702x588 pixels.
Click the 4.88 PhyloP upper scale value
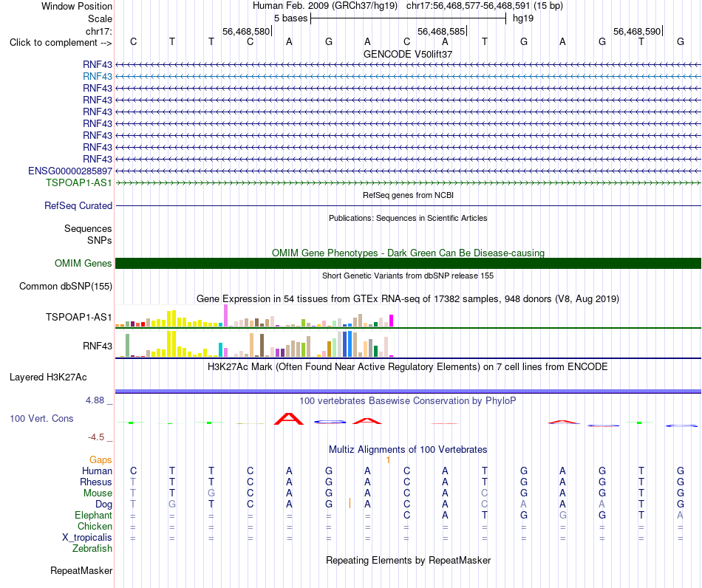95,400
